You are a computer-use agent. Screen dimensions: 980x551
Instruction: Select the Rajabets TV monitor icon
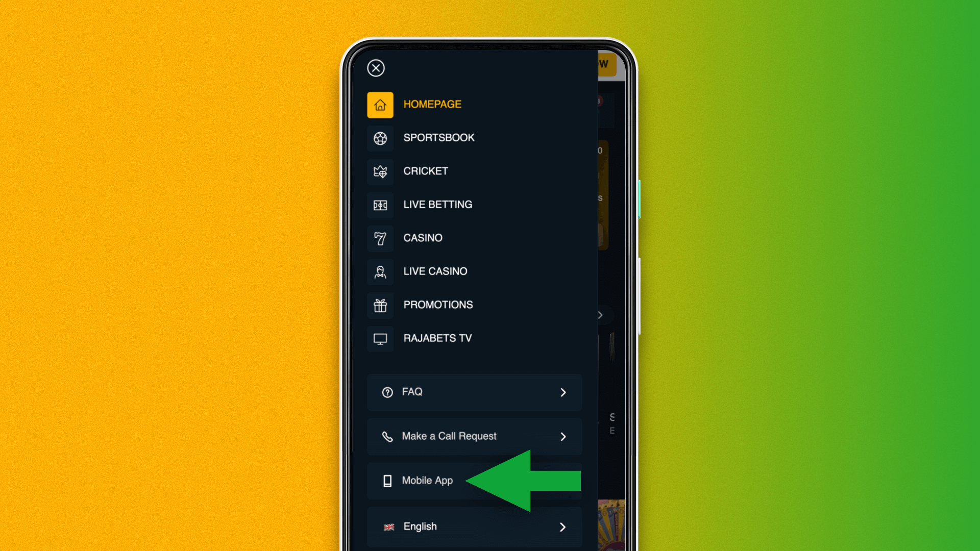click(380, 338)
